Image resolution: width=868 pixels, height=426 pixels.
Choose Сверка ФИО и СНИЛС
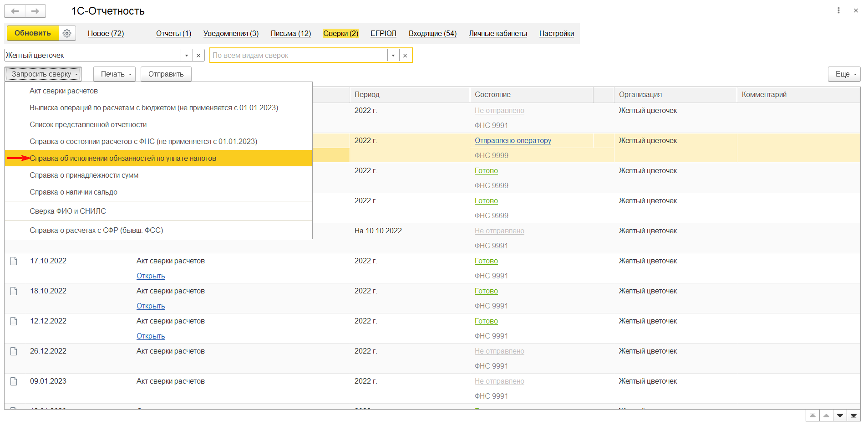pyautogui.click(x=158, y=211)
